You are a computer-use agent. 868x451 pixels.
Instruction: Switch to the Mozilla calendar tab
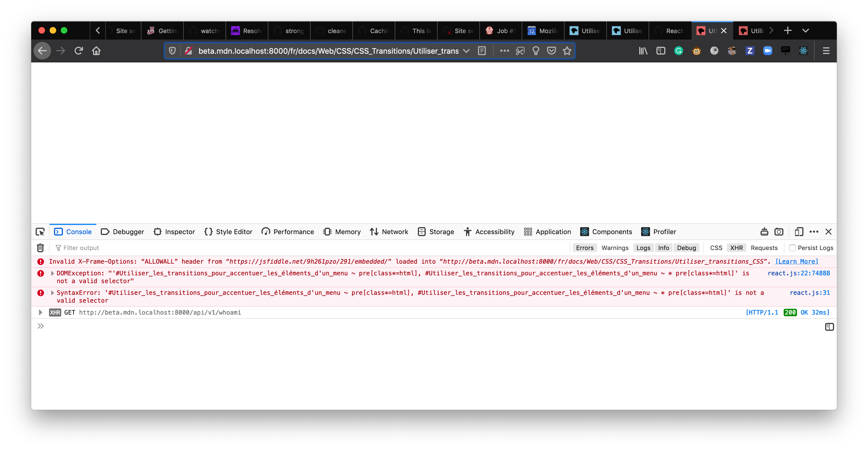pos(543,31)
